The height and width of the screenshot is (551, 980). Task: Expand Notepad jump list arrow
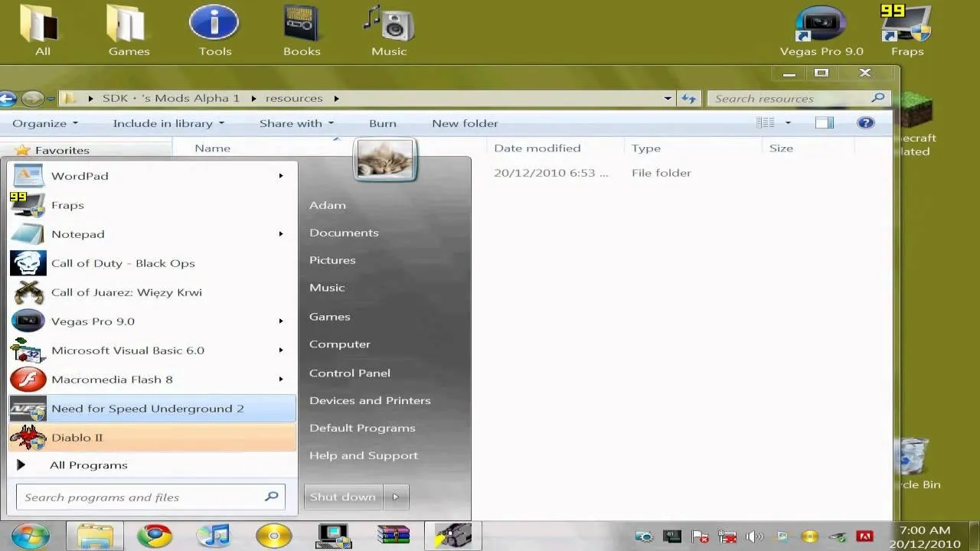(x=281, y=234)
